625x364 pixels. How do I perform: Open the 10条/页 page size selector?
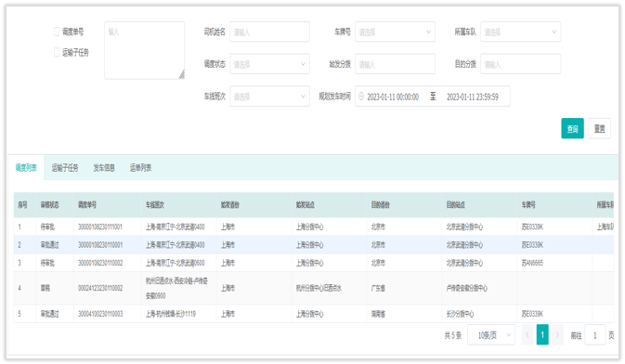click(491, 335)
